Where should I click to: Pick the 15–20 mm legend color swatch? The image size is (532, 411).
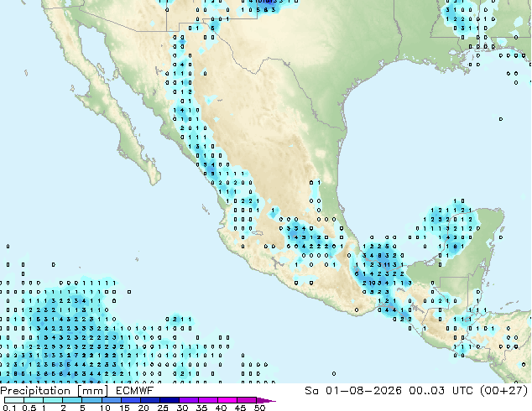click(x=130, y=400)
